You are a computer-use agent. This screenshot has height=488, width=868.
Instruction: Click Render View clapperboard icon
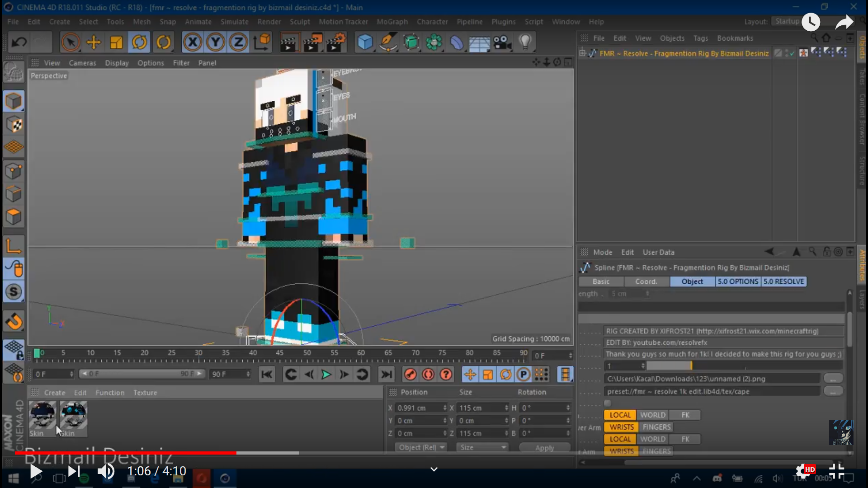(x=289, y=42)
